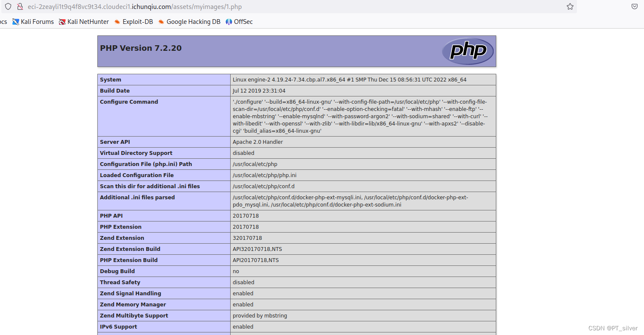The height and width of the screenshot is (335, 644).
Task: Select the API20170718,NTS value
Action: click(x=256, y=260)
